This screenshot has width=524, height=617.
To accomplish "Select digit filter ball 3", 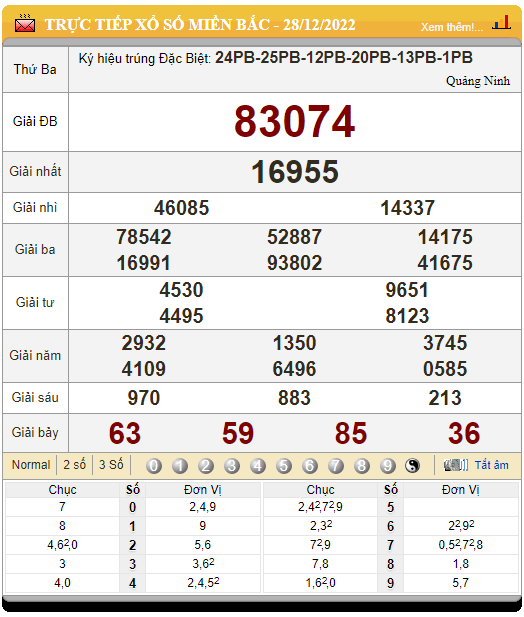I will pyautogui.click(x=232, y=466).
